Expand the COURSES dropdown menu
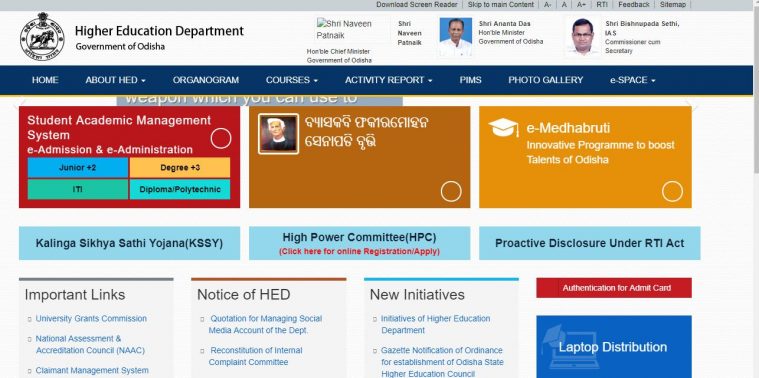 point(292,80)
